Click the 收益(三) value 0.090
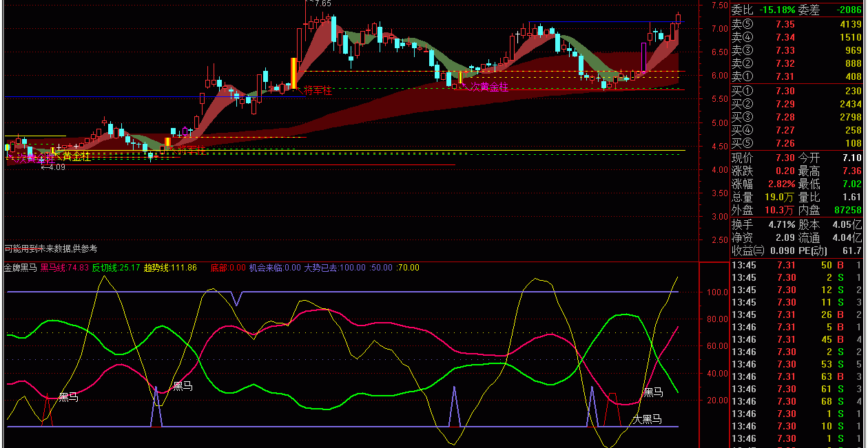 click(x=783, y=251)
